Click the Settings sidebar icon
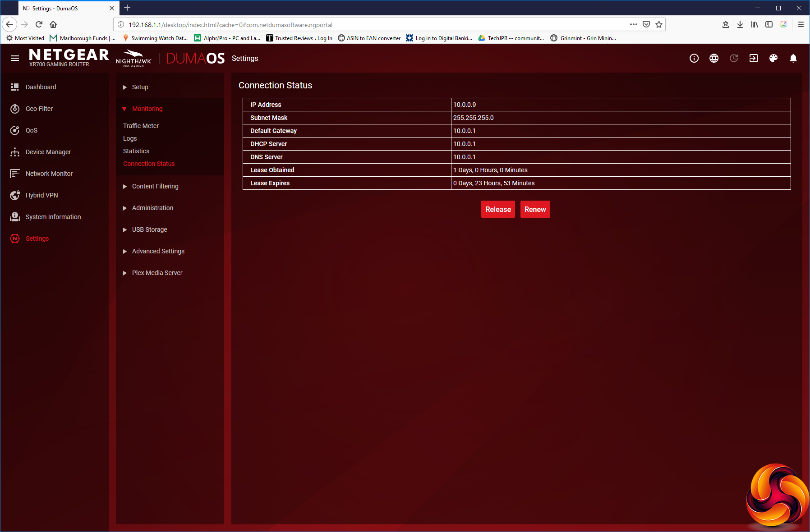 [x=15, y=238]
